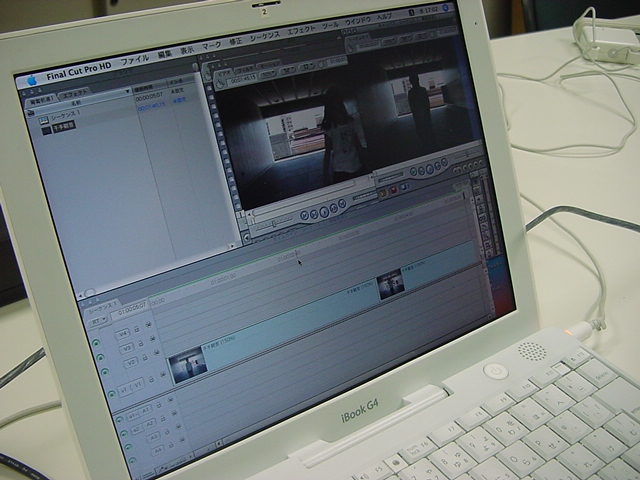
Task: Toggle the V2 track lock icon
Action: [144, 357]
